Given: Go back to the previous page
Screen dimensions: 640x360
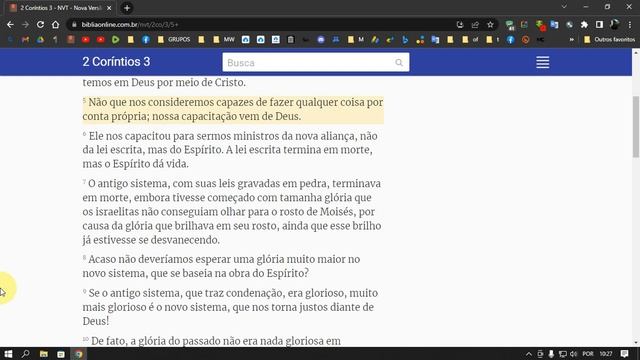Looking at the screenshot, I should click(x=10, y=24).
